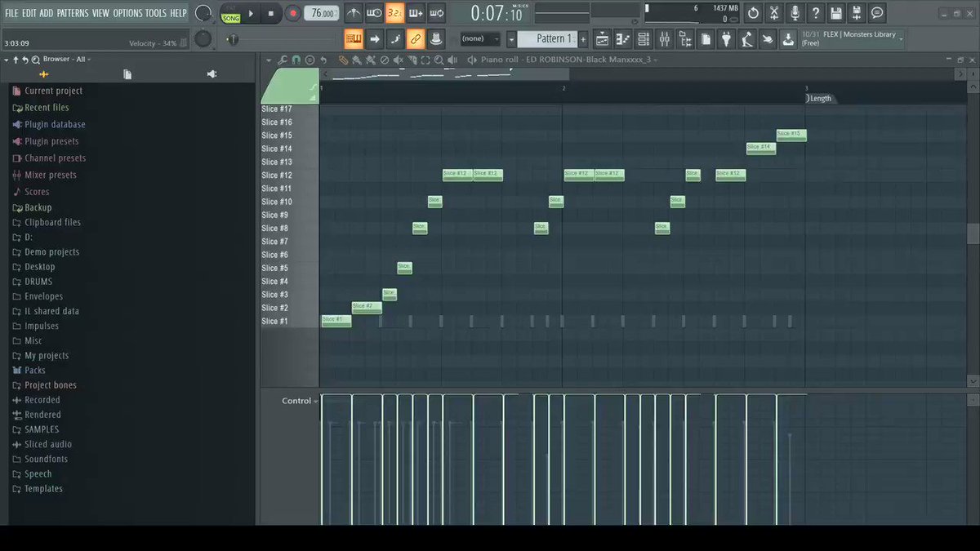Open the channel rack icon
This screenshot has height=551, width=980.
click(644, 38)
